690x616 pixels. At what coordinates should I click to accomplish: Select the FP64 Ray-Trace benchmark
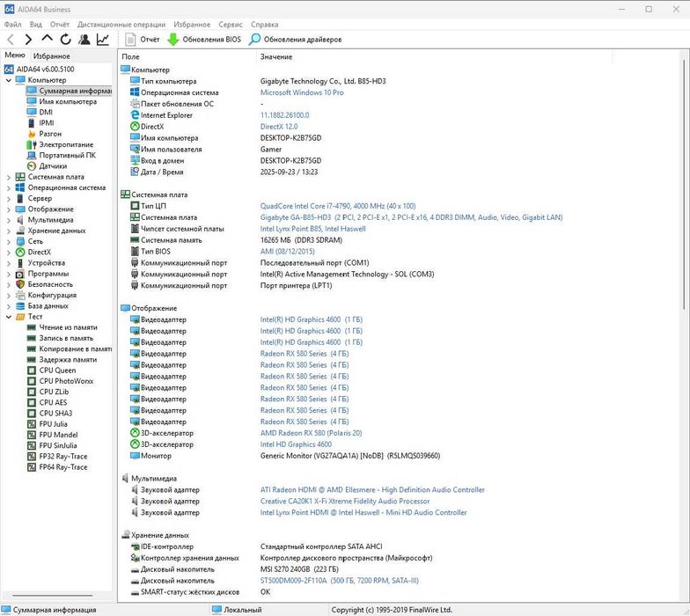coord(63,467)
